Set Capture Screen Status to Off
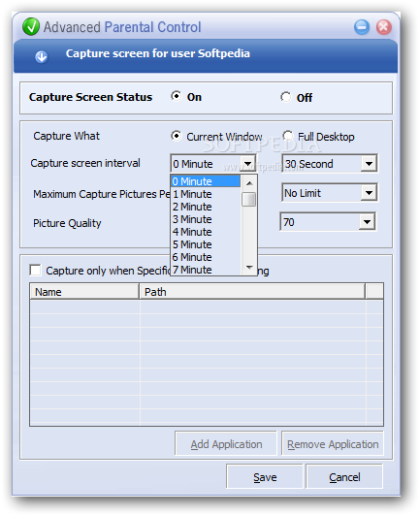 point(286,97)
